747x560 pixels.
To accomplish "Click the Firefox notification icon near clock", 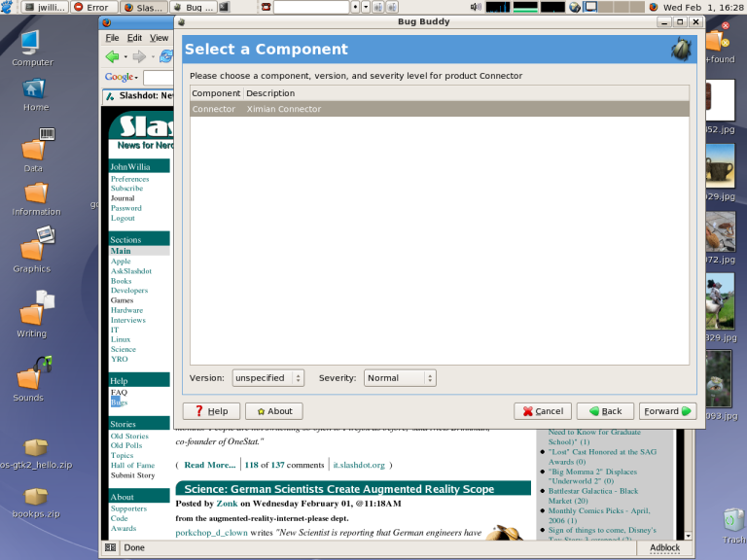I will tap(654, 7).
